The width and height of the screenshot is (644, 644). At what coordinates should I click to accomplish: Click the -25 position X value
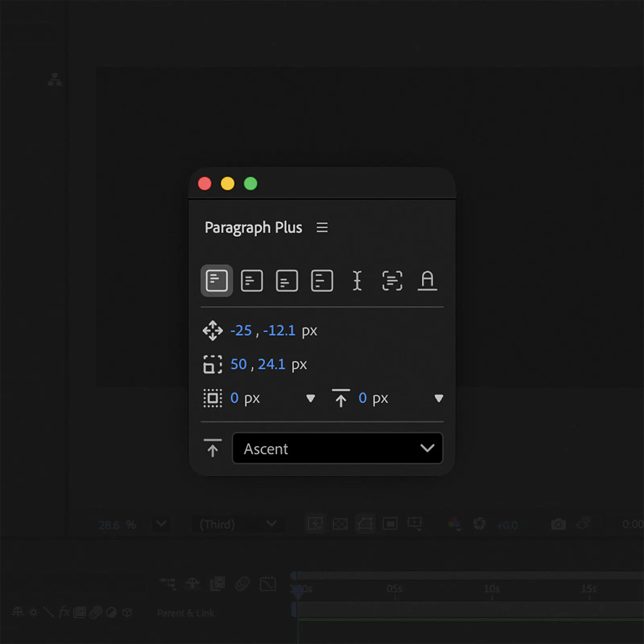click(241, 330)
